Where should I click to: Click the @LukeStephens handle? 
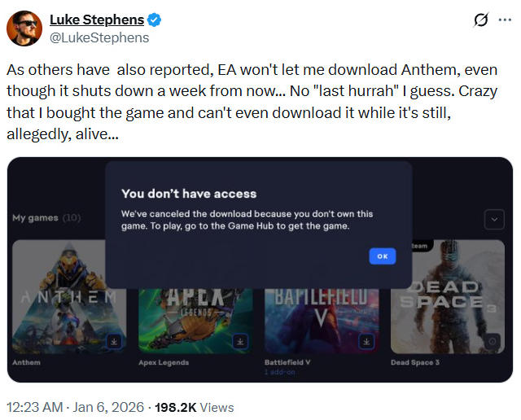pyautogui.click(x=99, y=37)
